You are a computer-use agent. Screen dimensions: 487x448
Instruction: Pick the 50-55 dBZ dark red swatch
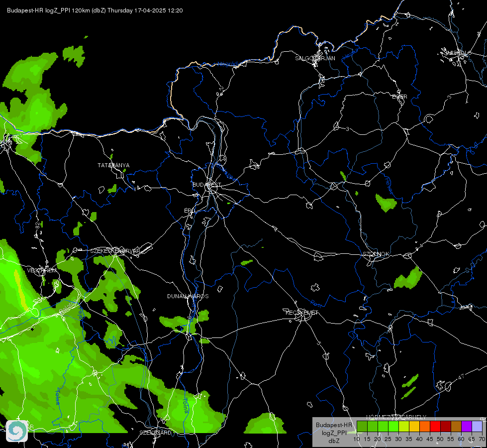446,427
